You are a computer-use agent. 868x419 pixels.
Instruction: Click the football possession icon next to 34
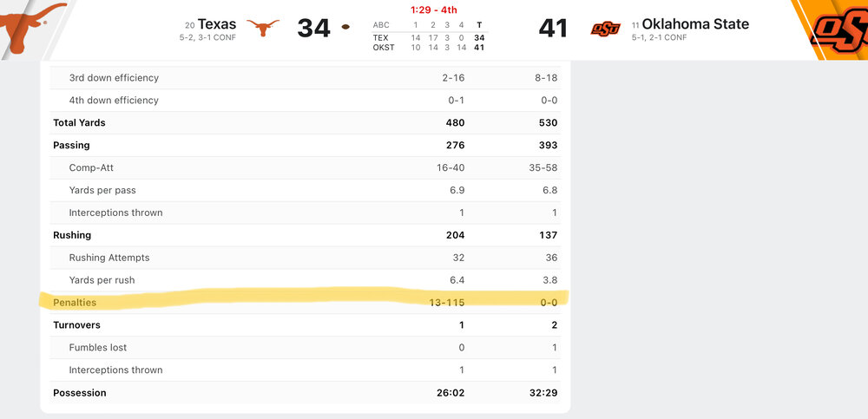(346, 28)
